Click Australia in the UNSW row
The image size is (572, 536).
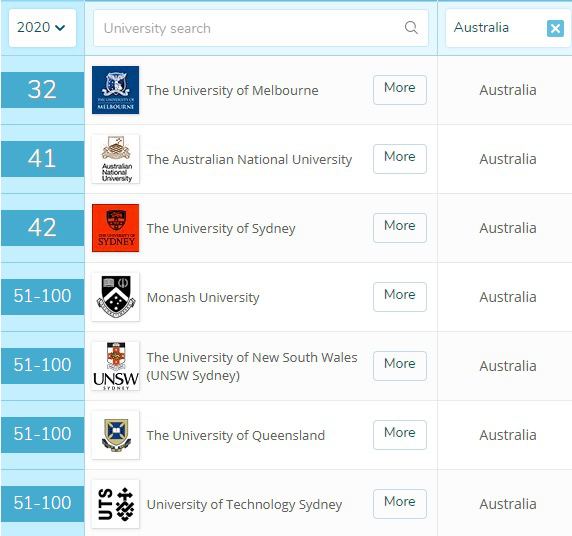pos(508,366)
